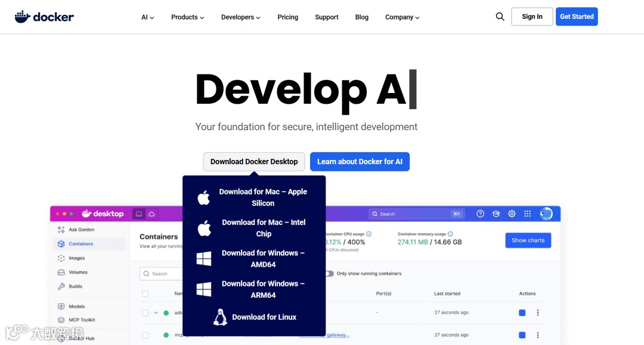644x345 pixels.
Task: Click the Actions column header
Action: (527, 294)
